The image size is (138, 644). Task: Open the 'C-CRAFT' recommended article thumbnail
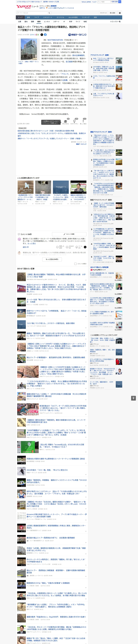coord(61,187)
